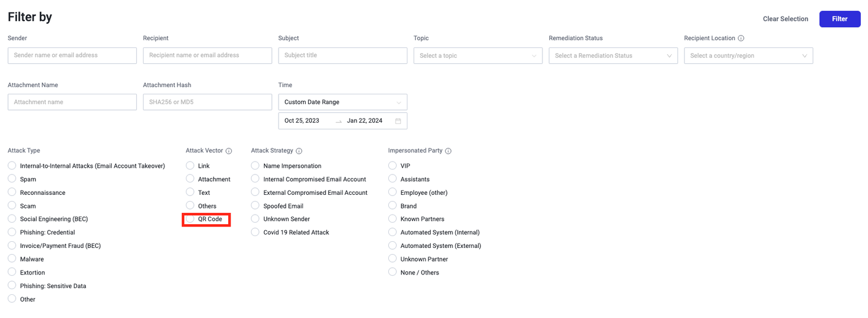The height and width of the screenshot is (318, 868).
Task: Open the Recipient Location country dropdown
Action: coord(748,56)
